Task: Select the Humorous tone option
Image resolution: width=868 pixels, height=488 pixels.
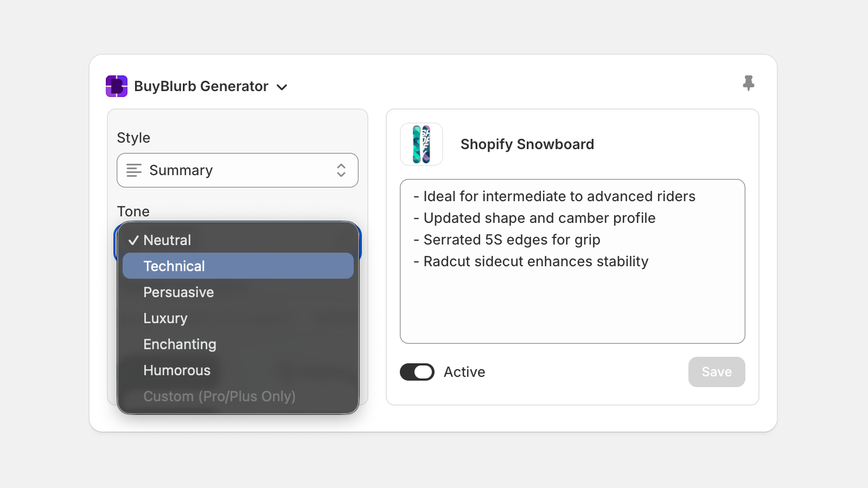Action: [x=177, y=370]
